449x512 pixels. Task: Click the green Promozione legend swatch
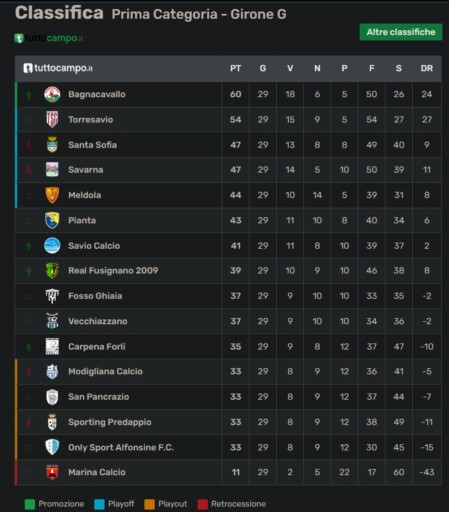(x=30, y=504)
